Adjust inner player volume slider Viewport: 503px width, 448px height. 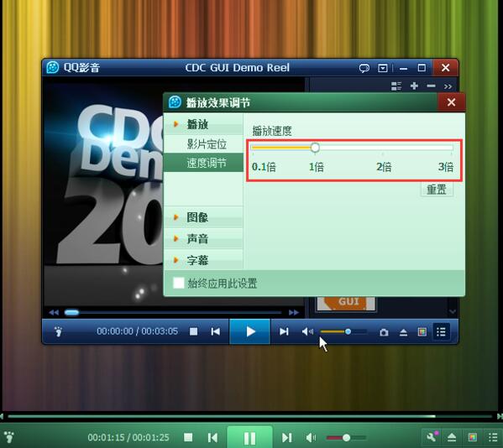343,331
